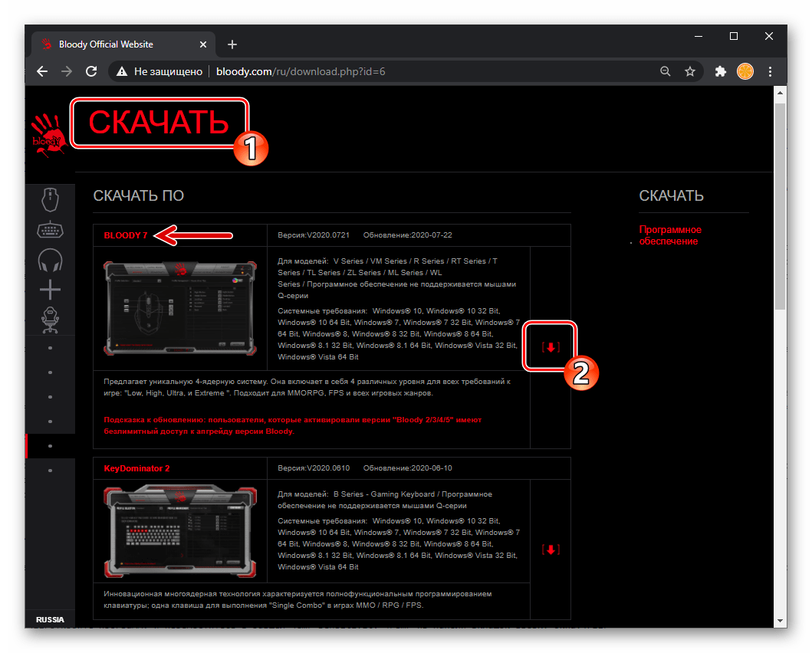812x653 pixels.
Task: Click the Версия:V2020.0610 text
Action: pos(314,468)
